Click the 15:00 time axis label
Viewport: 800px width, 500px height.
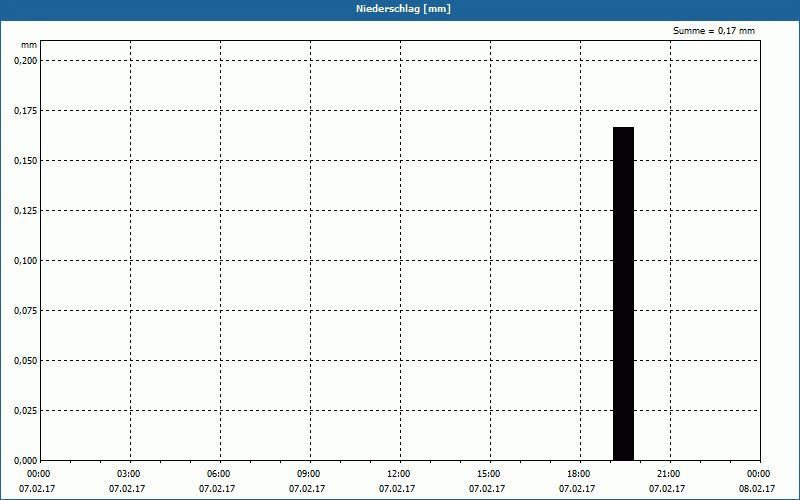point(489,474)
